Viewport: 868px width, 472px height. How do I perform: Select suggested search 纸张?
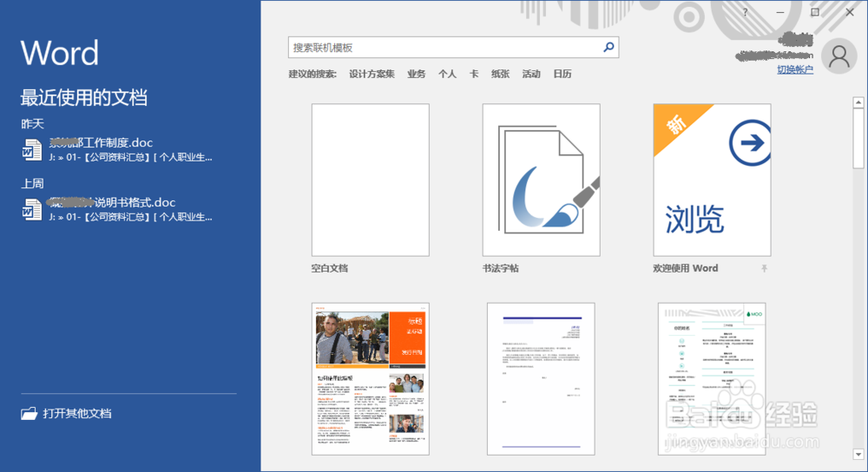(501, 74)
